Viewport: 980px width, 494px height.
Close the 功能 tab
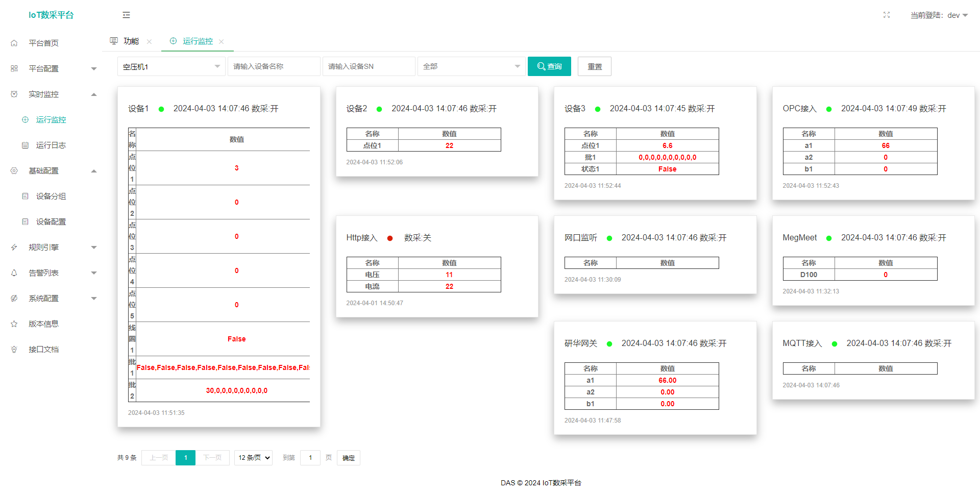[149, 42]
